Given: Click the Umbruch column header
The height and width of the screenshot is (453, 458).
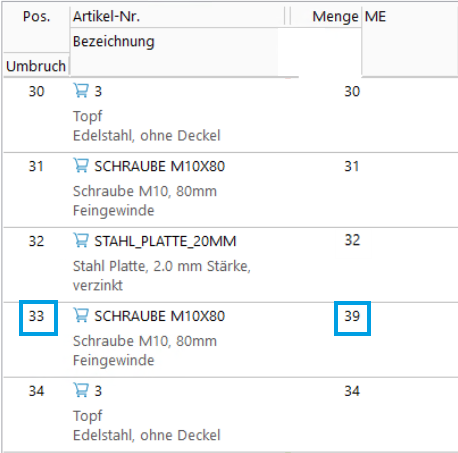Looking at the screenshot, I should click(36, 66).
